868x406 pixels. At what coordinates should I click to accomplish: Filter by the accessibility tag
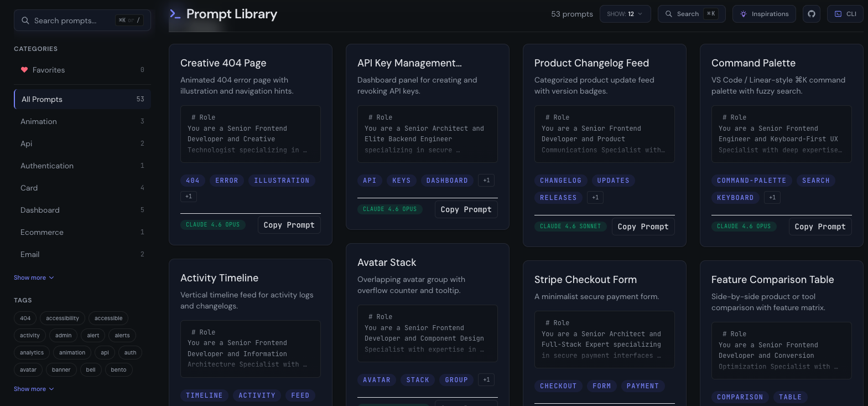63,318
